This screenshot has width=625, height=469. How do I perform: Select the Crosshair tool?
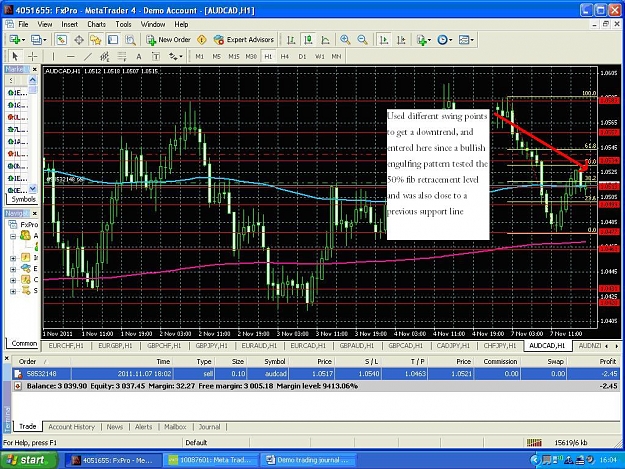tap(32, 57)
